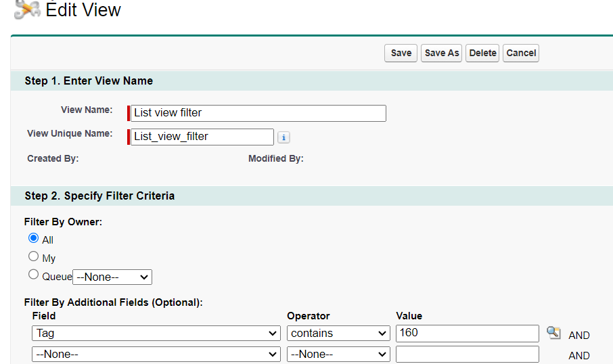
Task: Select the My owner radio button
Action: [x=34, y=256]
